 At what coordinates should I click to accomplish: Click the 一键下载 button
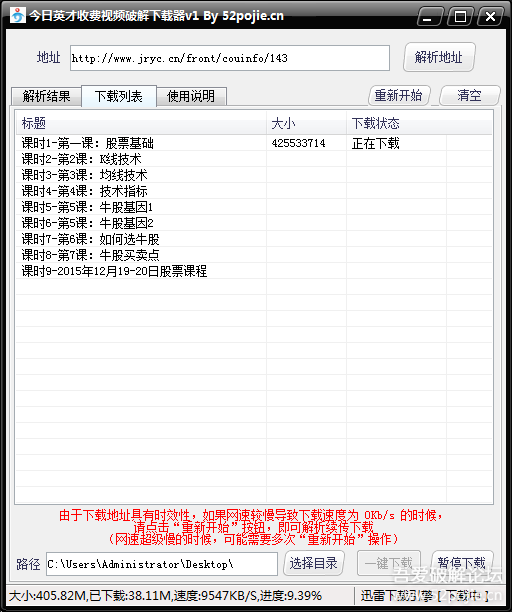[389, 563]
